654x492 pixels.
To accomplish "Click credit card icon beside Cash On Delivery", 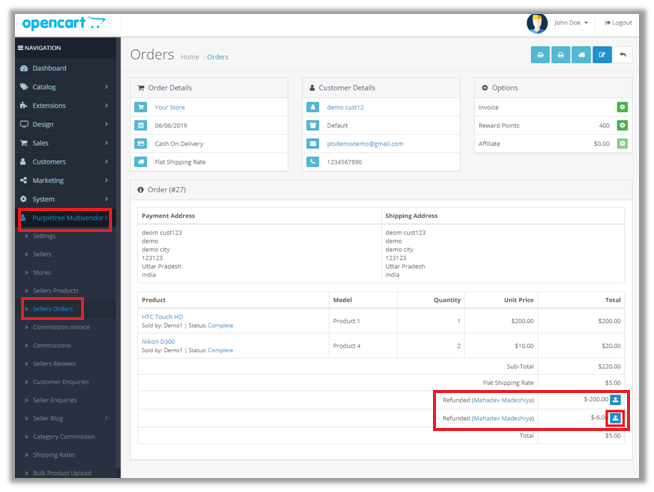I will pos(141,143).
